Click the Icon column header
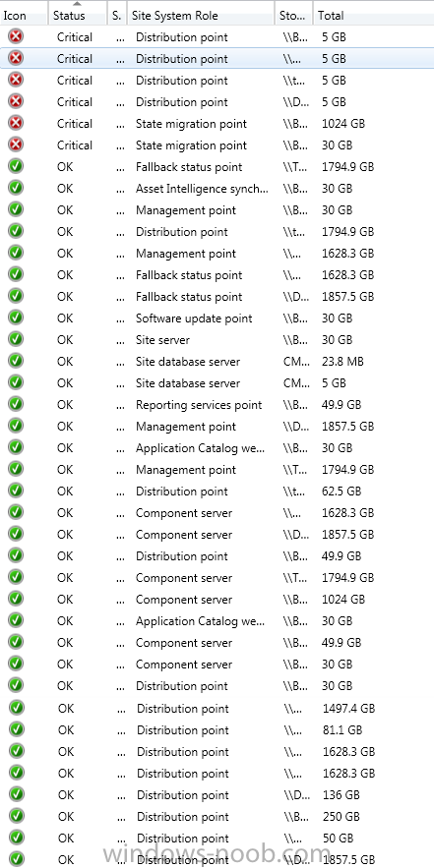This screenshot has height=868, width=434. pos(24,15)
